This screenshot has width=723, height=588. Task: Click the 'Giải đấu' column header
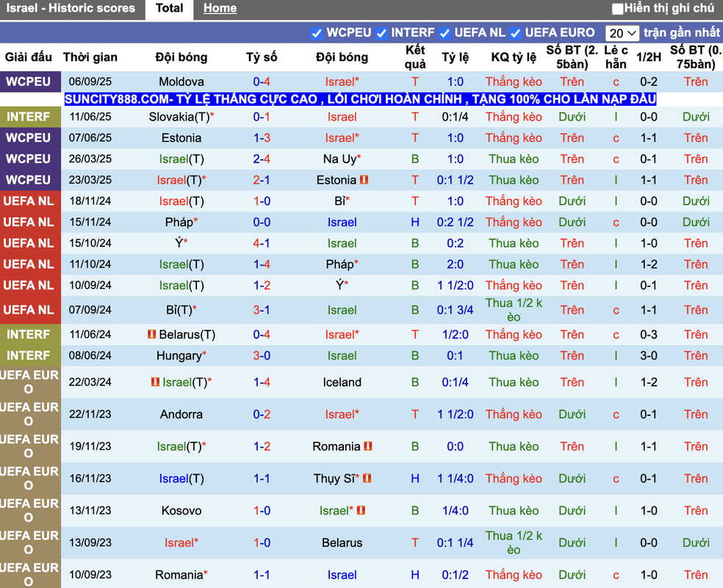[x=28, y=57]
